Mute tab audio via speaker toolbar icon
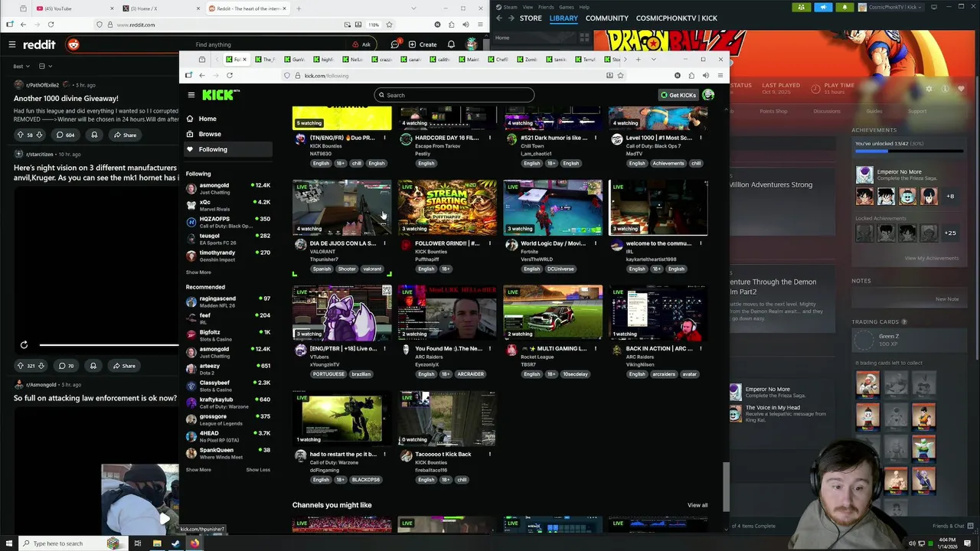 point(705,75)
